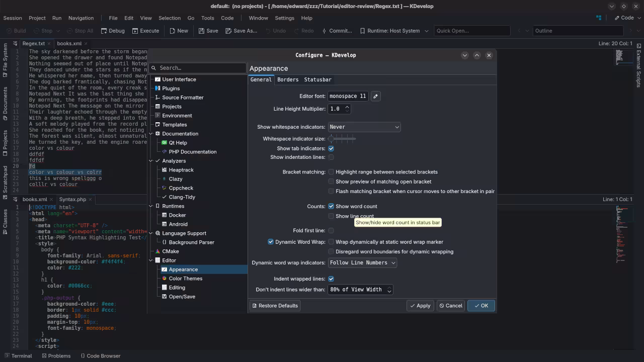
Task: Open the Navigation menu
Action: [80, 18]
